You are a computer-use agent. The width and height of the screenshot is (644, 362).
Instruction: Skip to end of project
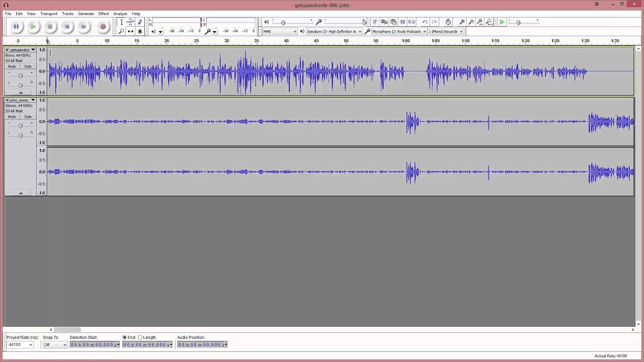(x=84, y=27)
